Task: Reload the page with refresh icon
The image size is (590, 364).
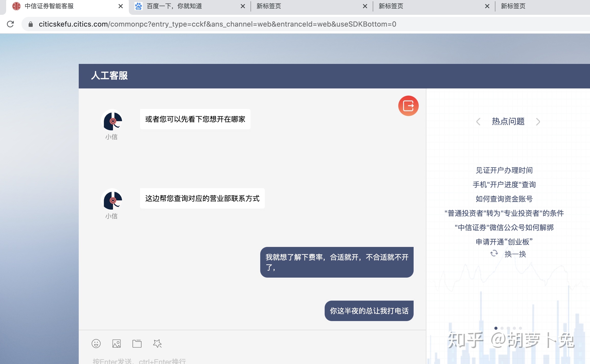Action: coord(10,24)
